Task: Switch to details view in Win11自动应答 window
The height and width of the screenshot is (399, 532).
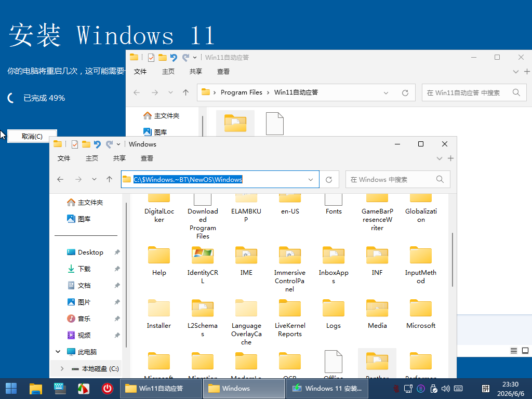Action: coord(514,351)
